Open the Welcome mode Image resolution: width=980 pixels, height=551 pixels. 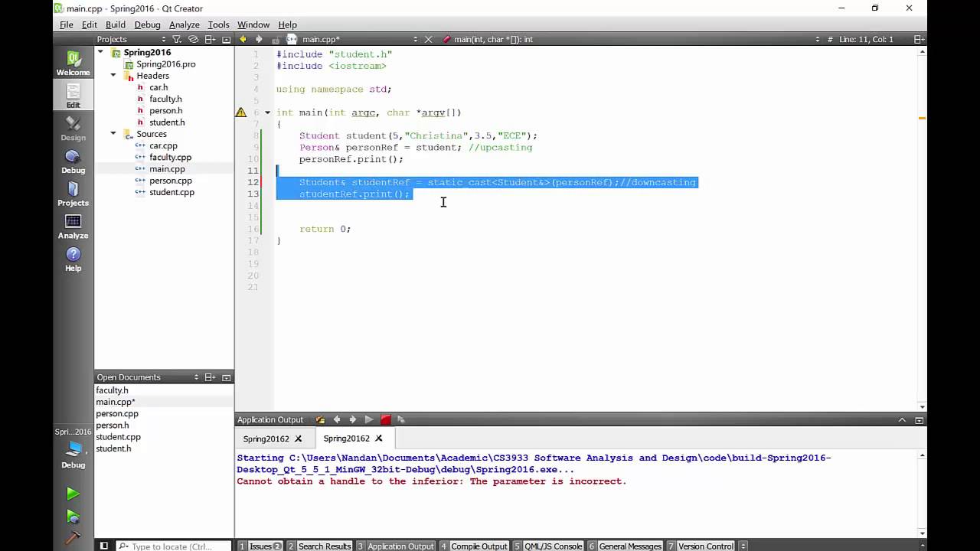pos(73,64)
